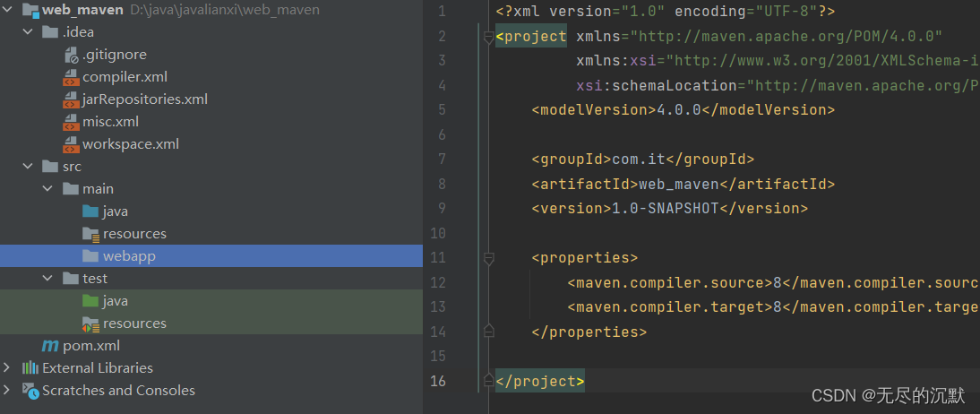
Task: Click the xml version declaration line
Action: [x=665, y=12]
